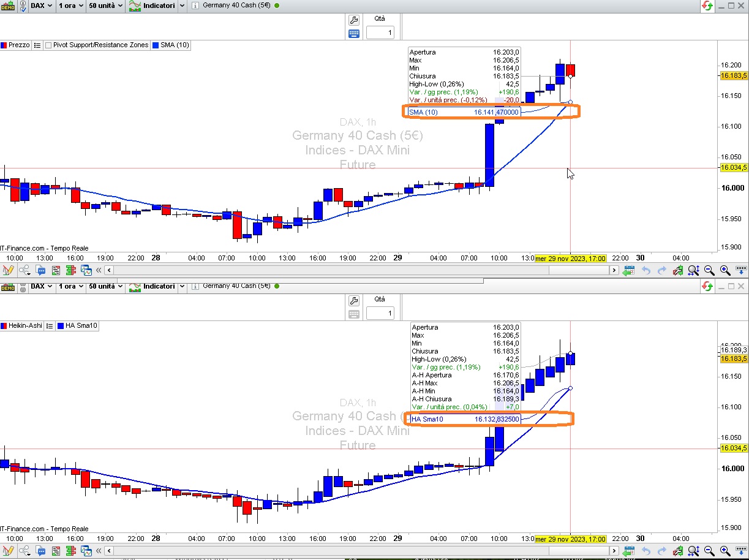Zoom out on the upper chart
The width and height of the screenshot is (749, 560).
pyautogui.click(x=709, y=270)
